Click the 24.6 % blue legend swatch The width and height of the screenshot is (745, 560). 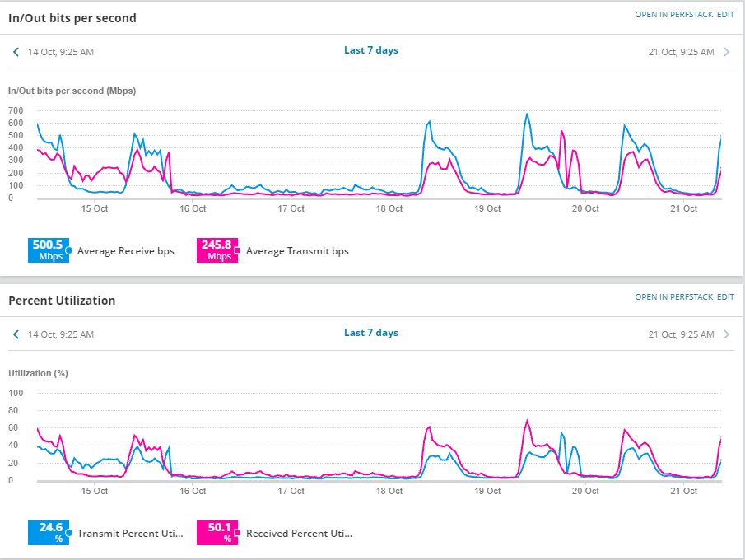49,533
